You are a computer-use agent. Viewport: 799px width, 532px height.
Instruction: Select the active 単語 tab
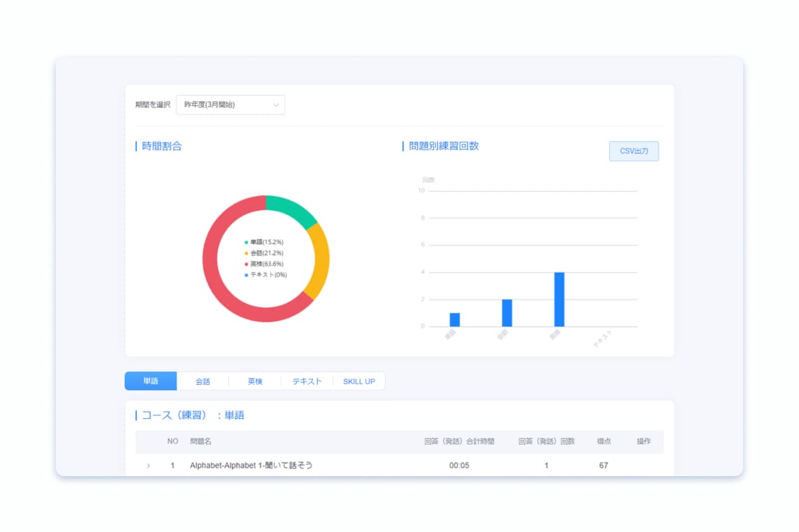click(x=151, y=381)
